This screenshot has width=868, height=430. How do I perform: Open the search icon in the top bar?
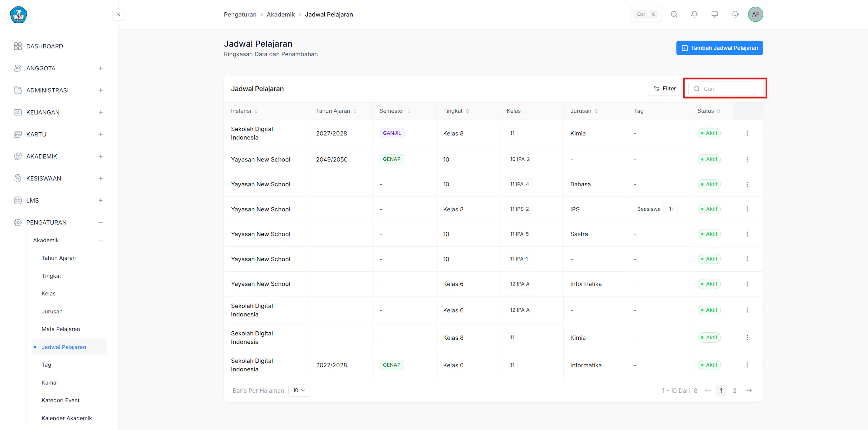pyautogui.click(x=674, y=14)
